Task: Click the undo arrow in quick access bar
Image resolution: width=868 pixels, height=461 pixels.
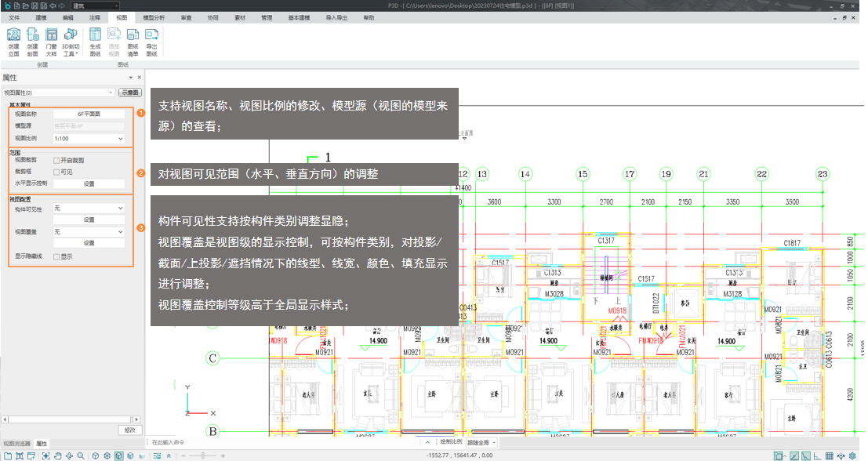Action: (x=53, y=5)
